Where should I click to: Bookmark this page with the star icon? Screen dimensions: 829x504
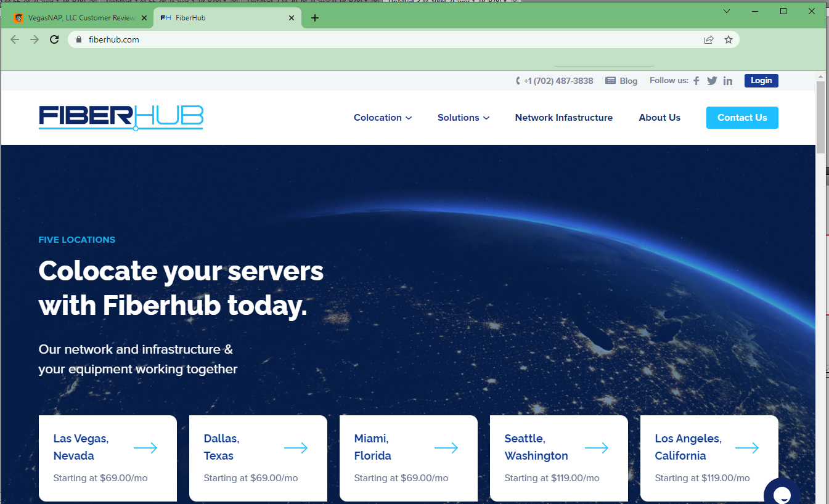[x=729, y=39]
